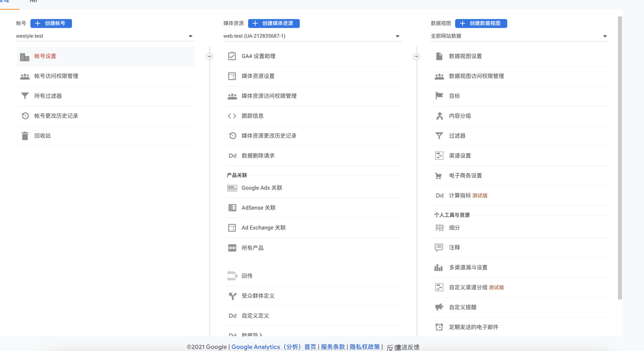Click the 产品关联 section heading
The height and width of the screenshot is (351, 644).
click(x=237, y=175)
